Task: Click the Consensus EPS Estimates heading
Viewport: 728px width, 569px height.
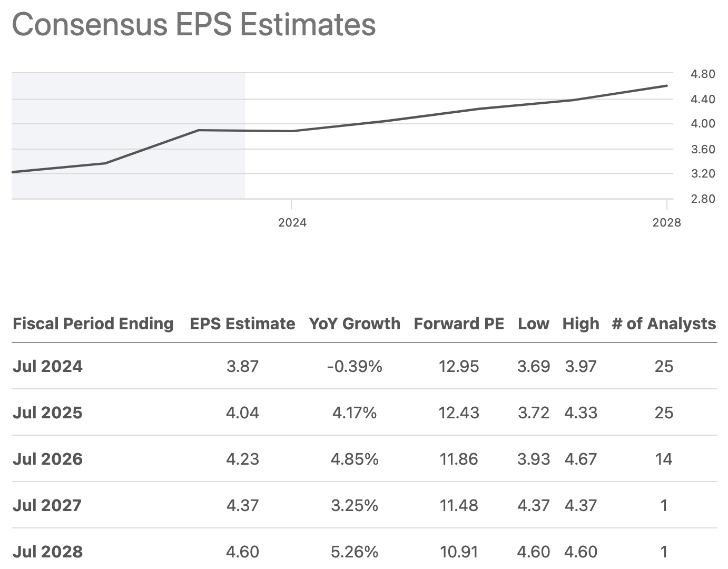Action: [194, 24]
